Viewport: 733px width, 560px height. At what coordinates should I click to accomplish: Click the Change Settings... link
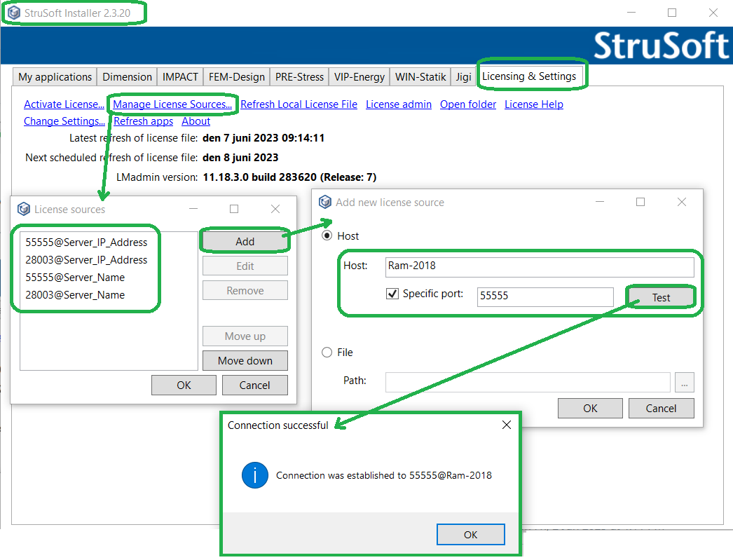pos(64,121)
